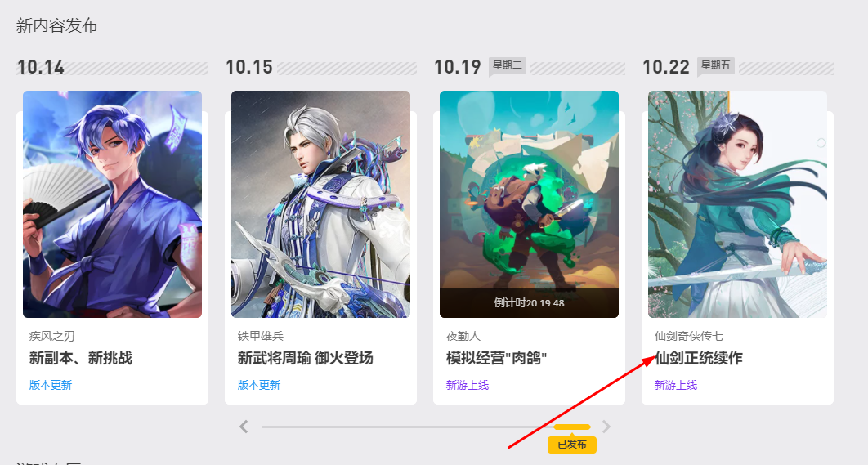Click 新游上线 under 夜勤人

tap(468, 385)
